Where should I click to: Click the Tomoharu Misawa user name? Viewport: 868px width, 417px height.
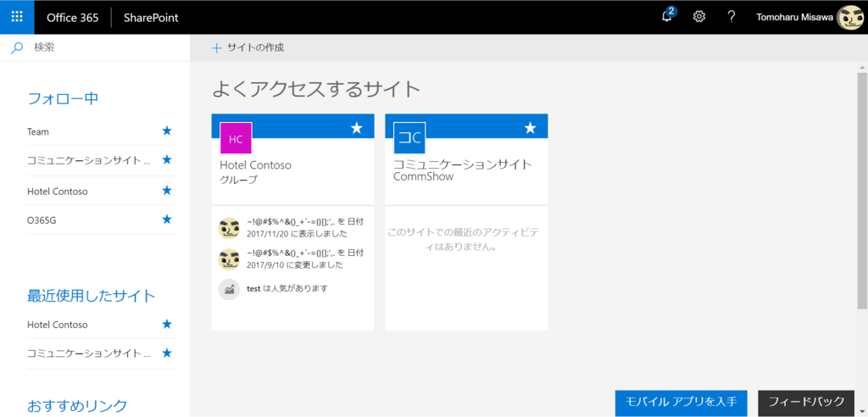point(793,17)
